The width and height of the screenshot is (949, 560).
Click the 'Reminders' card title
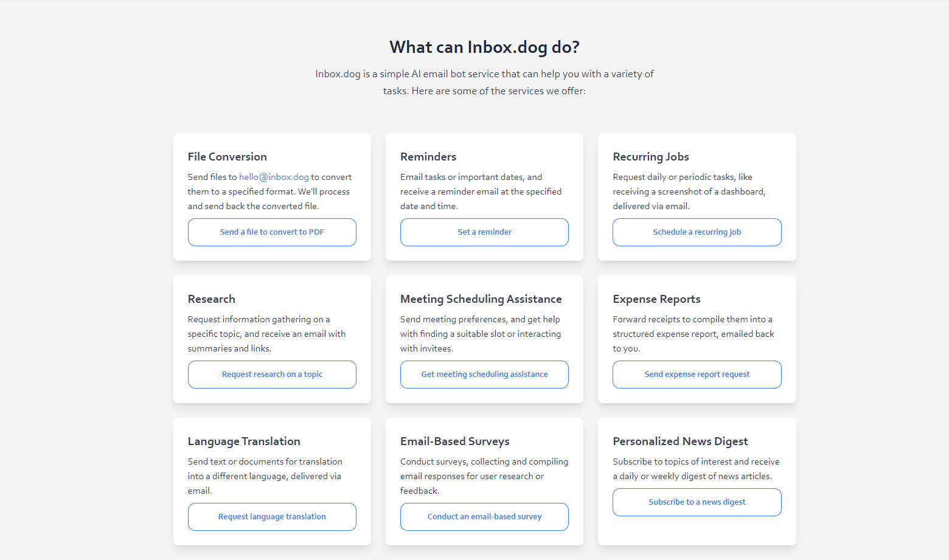pyautogui.click(x=428, y=157)
